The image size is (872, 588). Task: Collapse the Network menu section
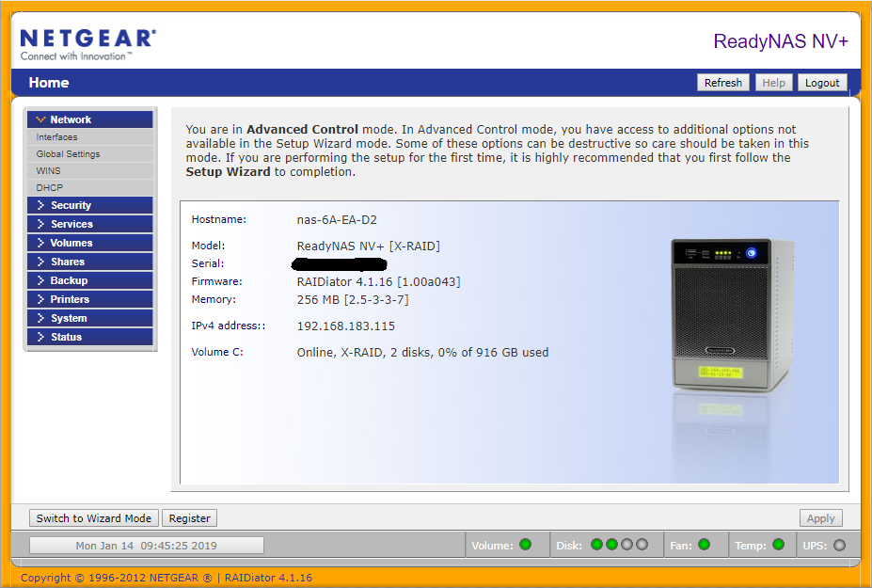pos(89,119)
